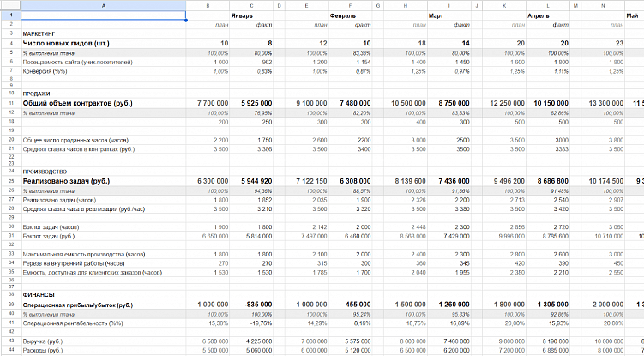Select 'Расходы (руб.)' label cell

pos(104,350)
